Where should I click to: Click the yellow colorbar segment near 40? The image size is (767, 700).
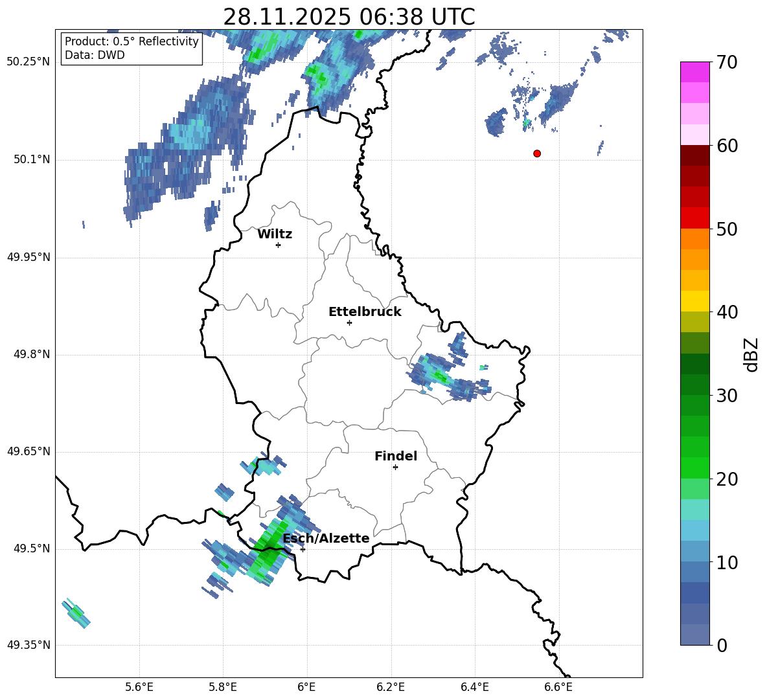point(694,302)
